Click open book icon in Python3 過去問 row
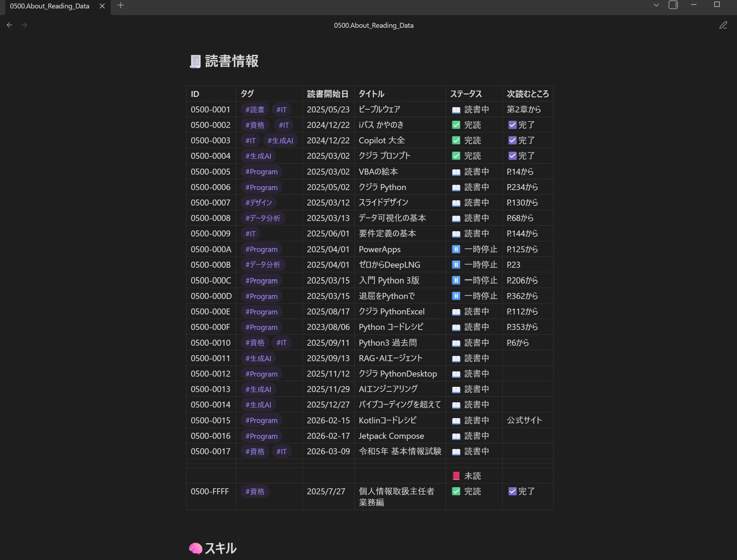The height and width of the screenshot is (560, 737). click(x=456, y=343)
